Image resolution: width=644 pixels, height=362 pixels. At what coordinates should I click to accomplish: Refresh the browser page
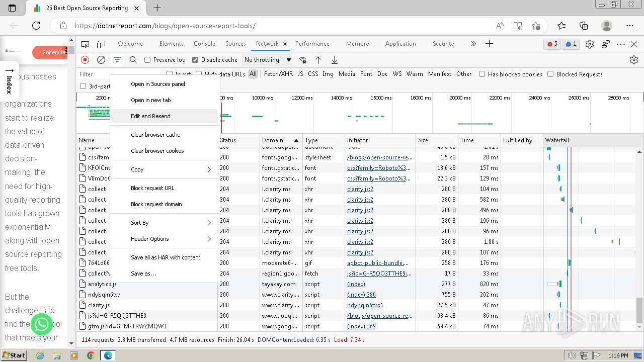[36, 26]
